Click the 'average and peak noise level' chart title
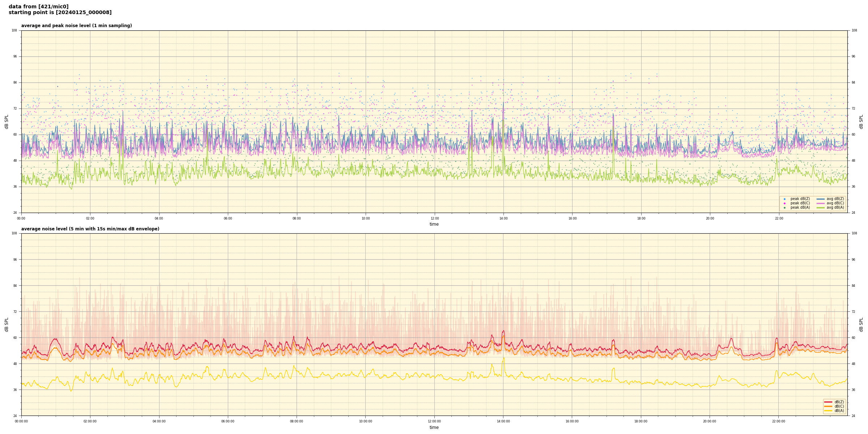Screen dimensions: 868x434 pyautogui.click(x=76, y=26)
